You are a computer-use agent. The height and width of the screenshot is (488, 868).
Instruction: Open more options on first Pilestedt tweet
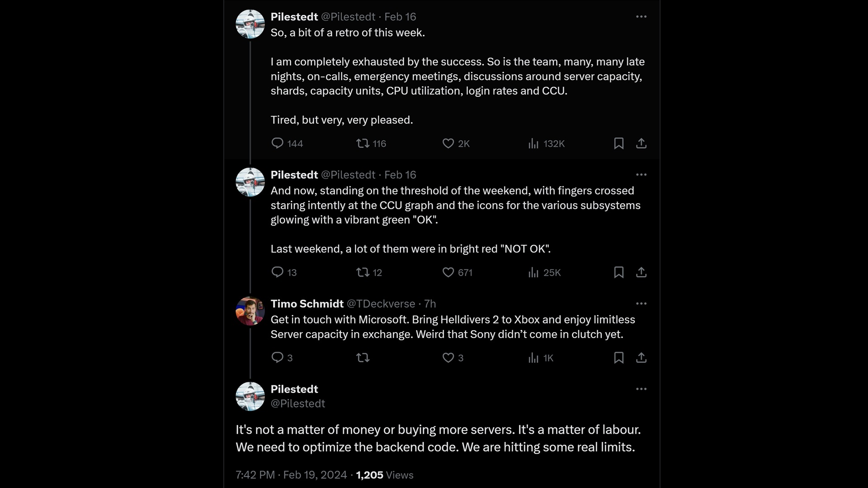[x=641, y=17]
